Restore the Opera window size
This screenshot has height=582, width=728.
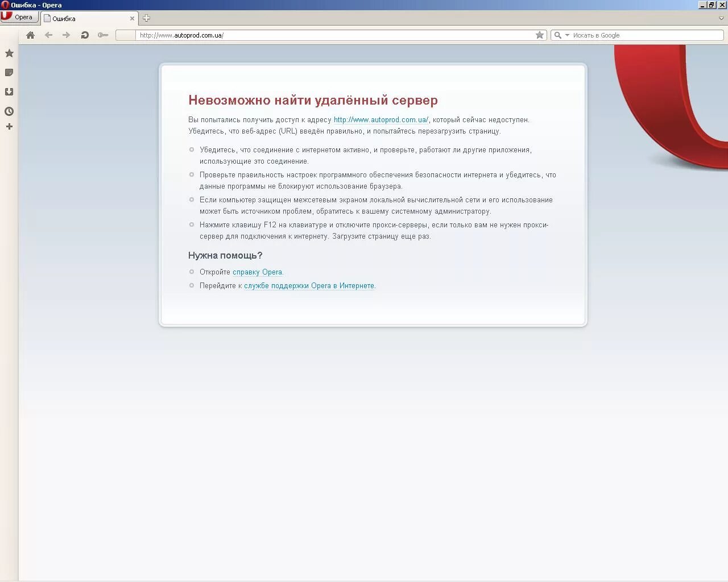(712, 5)
